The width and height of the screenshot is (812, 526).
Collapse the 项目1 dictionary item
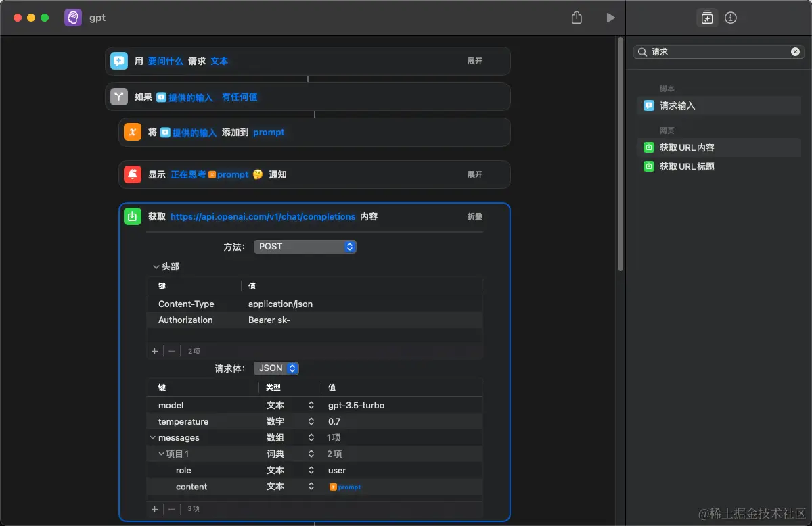[162, 454]
